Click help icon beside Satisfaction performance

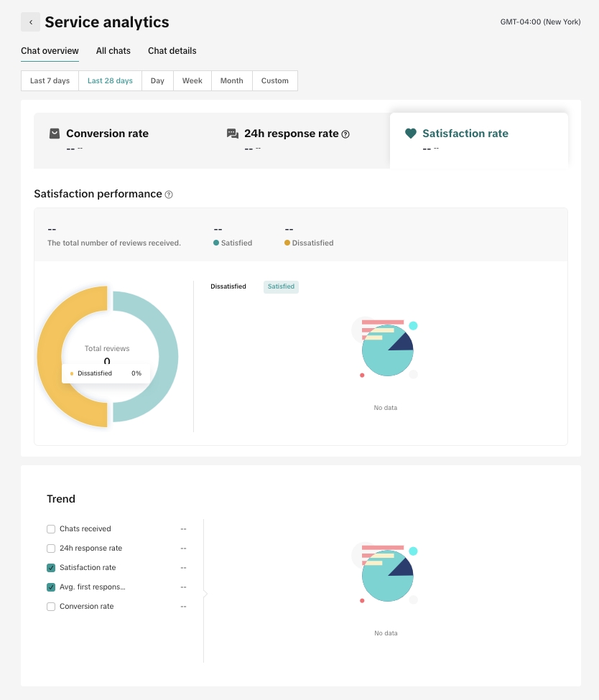click(169, 195)
